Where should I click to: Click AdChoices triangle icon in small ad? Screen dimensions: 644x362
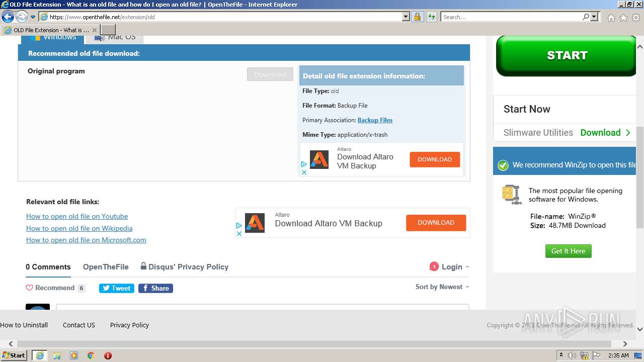click(x=304, y=164)
